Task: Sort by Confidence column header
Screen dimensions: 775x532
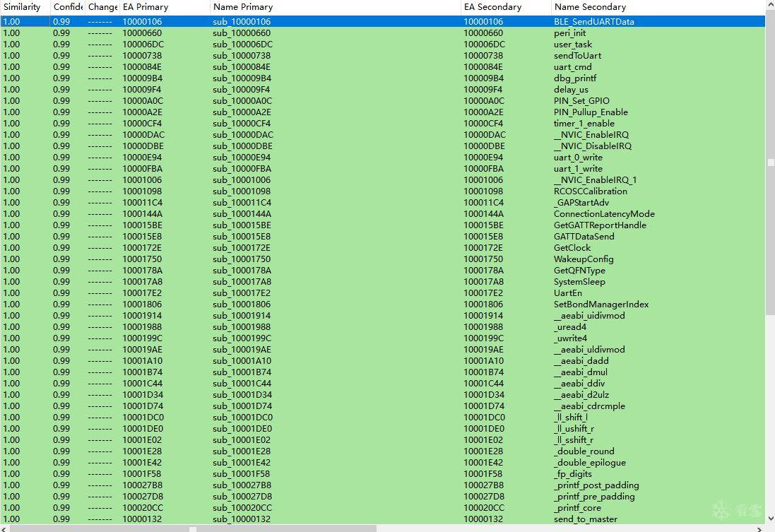Action: click(x=66, y=7)
